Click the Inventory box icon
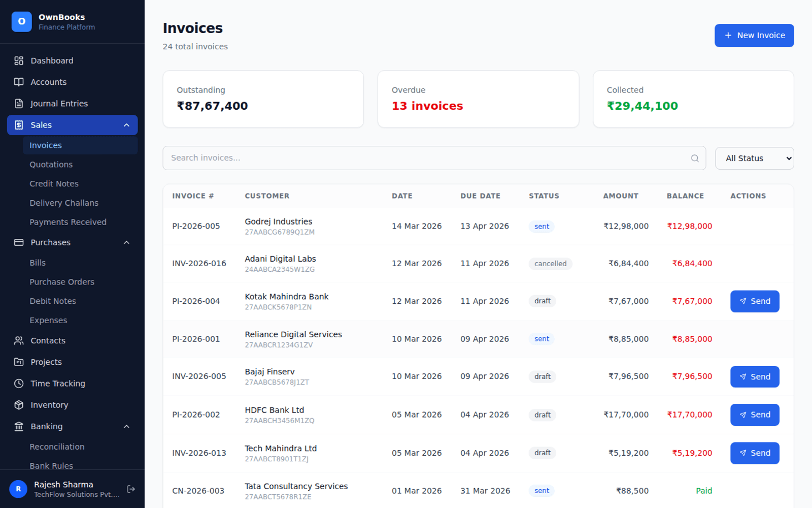 pos(19,405)
